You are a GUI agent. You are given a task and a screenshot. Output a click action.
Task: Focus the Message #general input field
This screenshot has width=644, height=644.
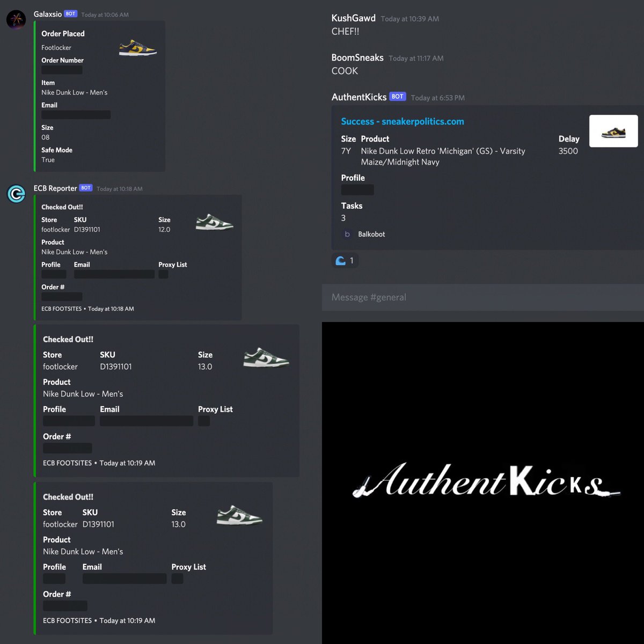(x=483, y=297)
